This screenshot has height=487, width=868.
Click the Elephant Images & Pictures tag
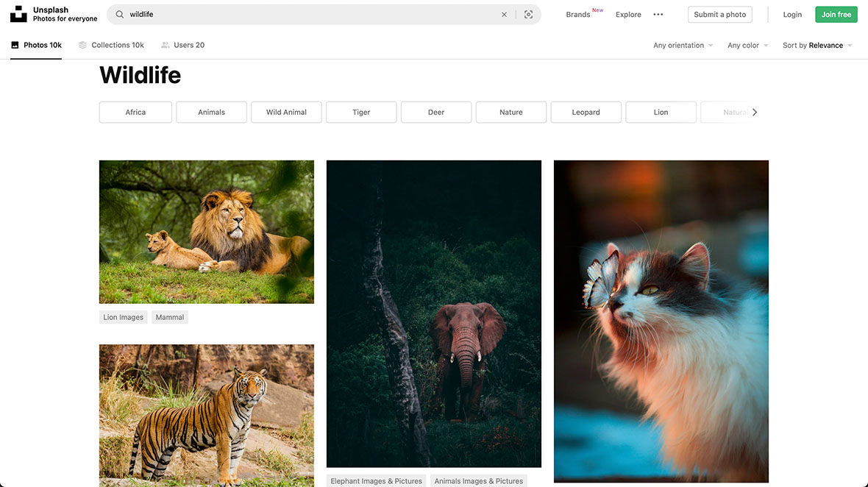[377, 481]
